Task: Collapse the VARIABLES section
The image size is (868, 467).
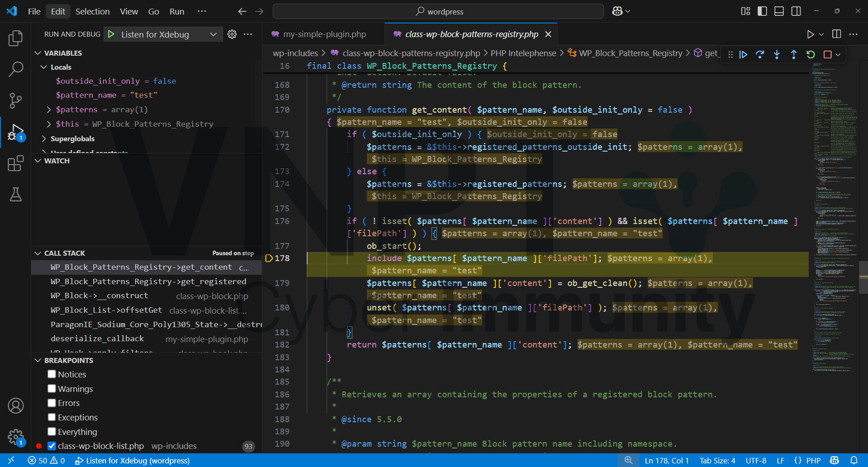Action: coord(38,53)
